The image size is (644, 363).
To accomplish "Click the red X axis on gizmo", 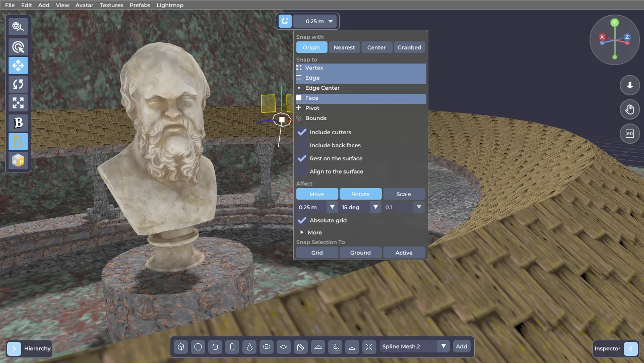I will (602, 37).
